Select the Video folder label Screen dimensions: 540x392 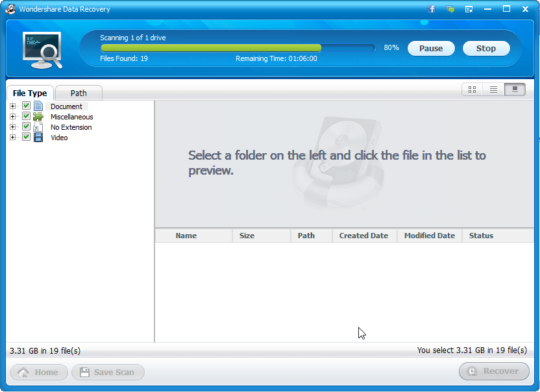59,138
